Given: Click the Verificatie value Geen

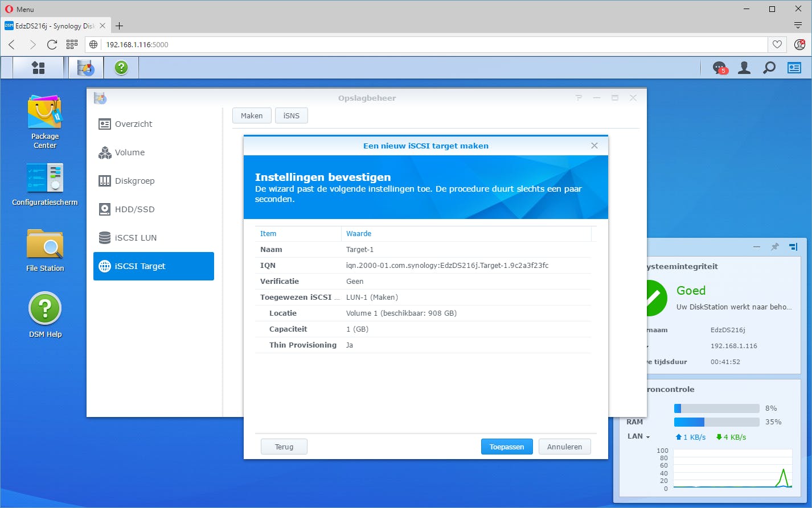Looking at the screenshot, I should click(355, 281).
